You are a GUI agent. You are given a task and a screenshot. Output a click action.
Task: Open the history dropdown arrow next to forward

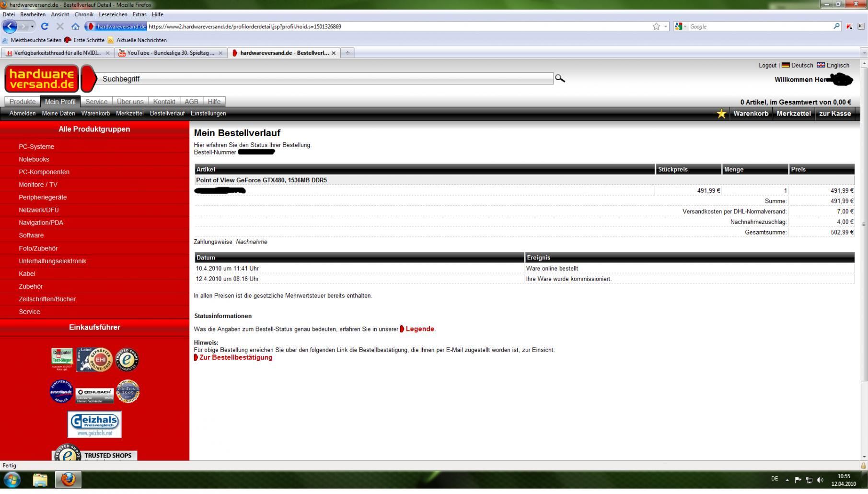32,26
